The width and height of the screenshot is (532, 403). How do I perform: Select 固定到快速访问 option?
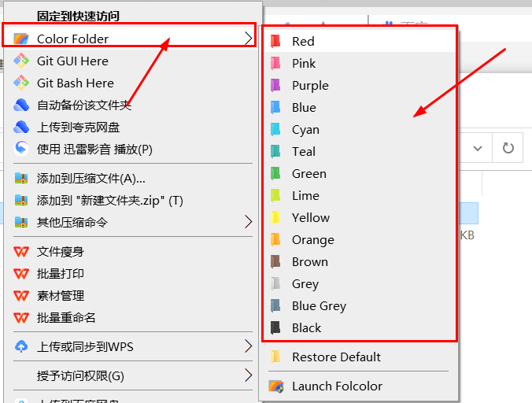click(x=78, y=16)
